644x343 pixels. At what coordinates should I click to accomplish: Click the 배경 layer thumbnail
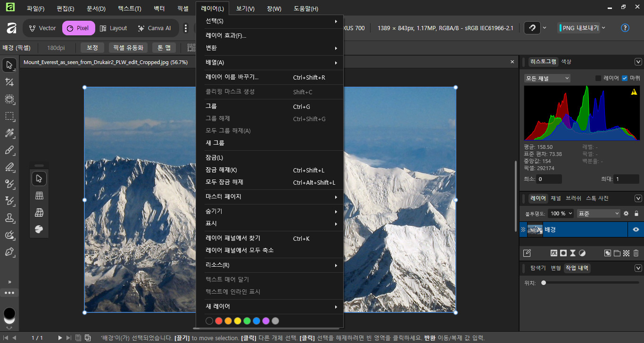pos(535,229)
